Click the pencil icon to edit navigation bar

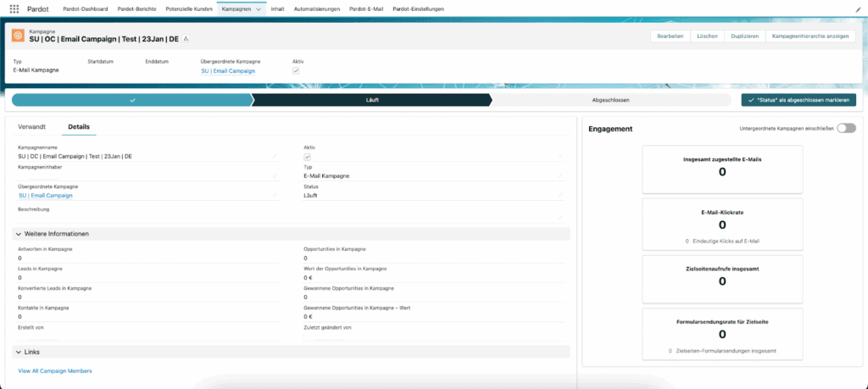pyautogui.click(x=858, y=9)
